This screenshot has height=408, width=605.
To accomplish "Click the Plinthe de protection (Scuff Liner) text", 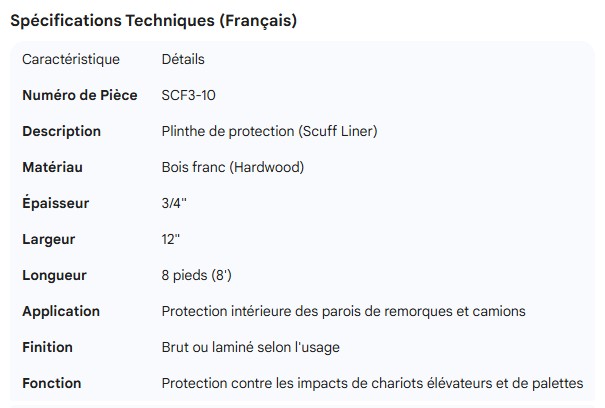I will [x=269, y=131].
